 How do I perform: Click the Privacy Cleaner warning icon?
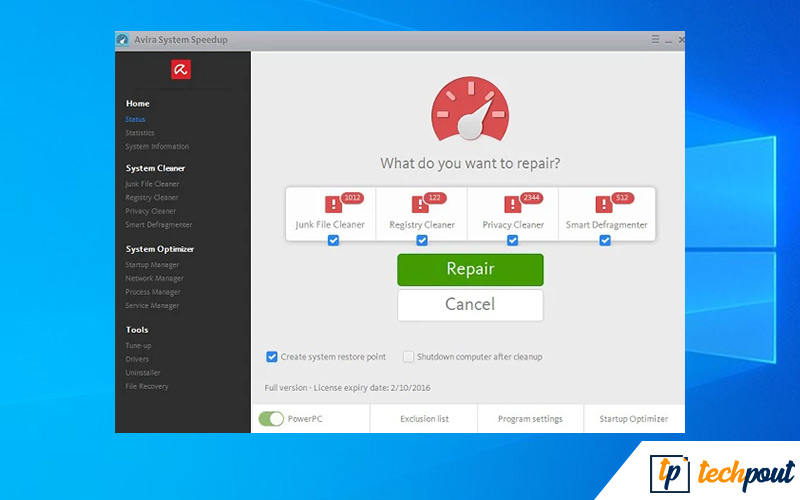512,205
